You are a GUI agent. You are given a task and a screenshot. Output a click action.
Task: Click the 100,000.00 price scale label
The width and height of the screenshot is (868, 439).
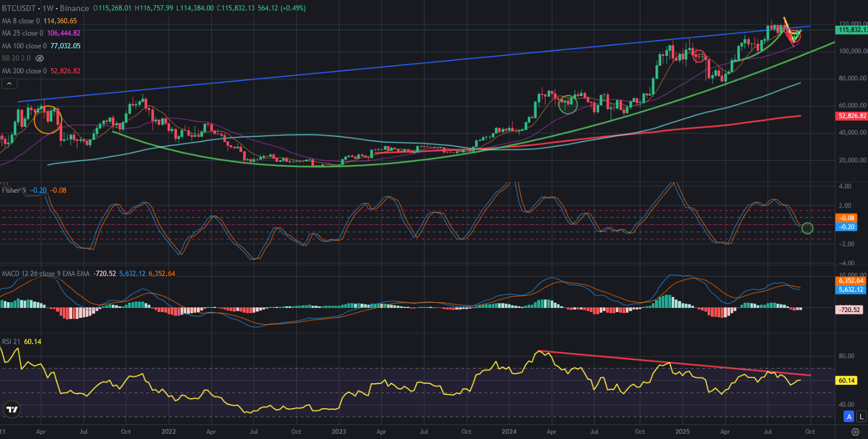click(853, 51)
